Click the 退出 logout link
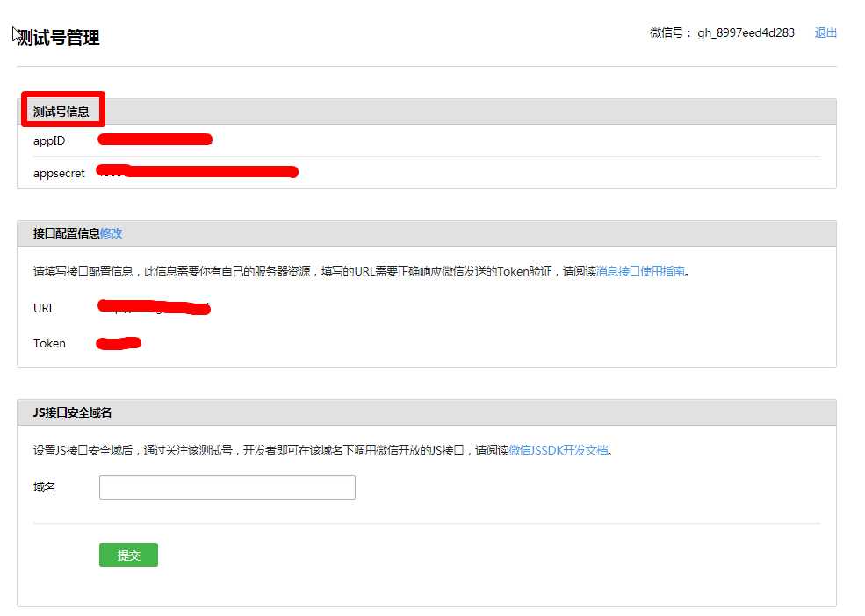 [825, 32]
